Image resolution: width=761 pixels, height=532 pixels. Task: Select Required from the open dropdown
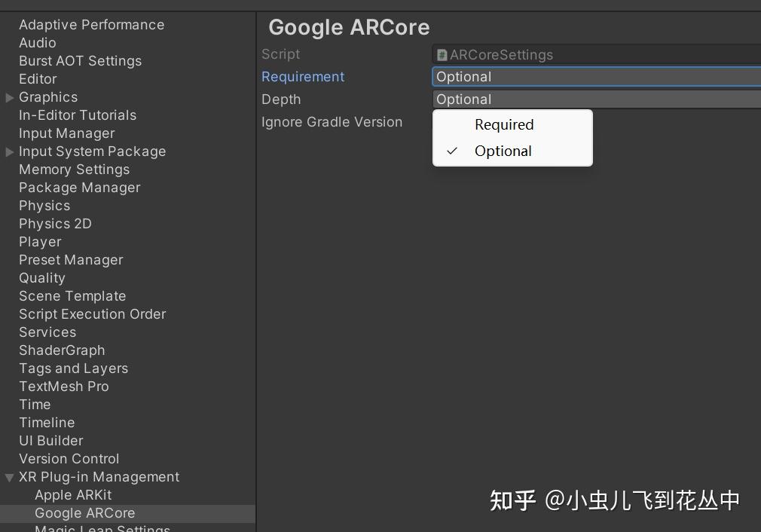(x=504, y=124)
